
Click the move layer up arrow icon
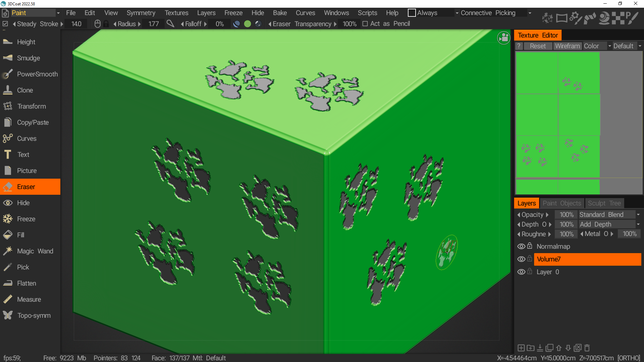click(x=559, y=348)
